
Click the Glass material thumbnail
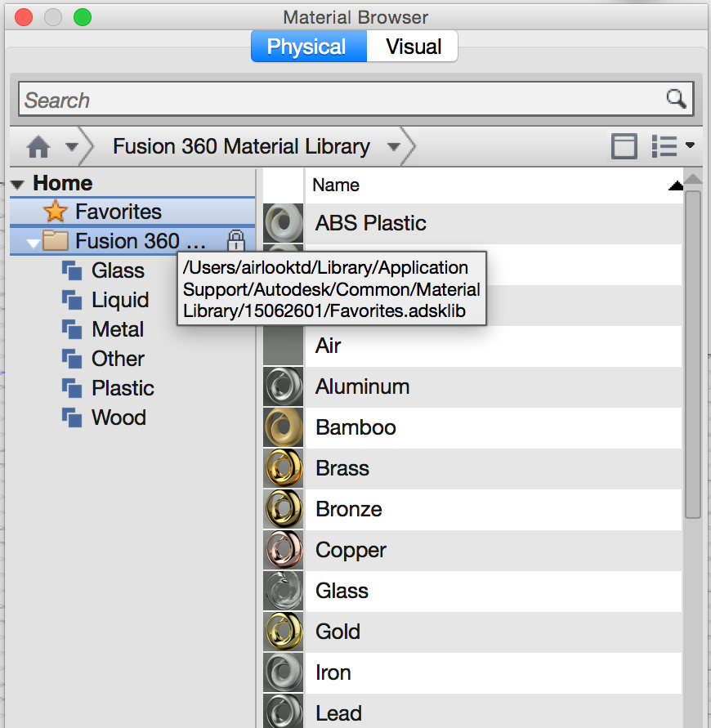point(284,591)
